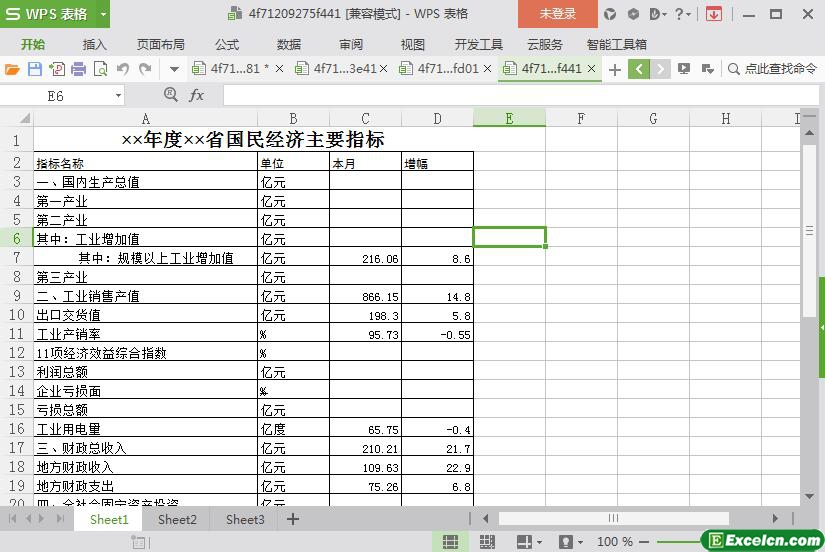Image resolution: width=825 pixels, height=552 pixels.
Task: Open the presentation screen icon in tab bar
Action: pos(683,68)
